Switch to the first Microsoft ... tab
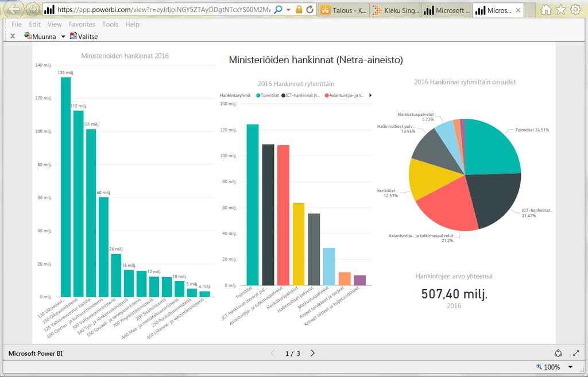The height and width of the screenshot is (377, 588). pyautogui.click(x=447, y=10)
